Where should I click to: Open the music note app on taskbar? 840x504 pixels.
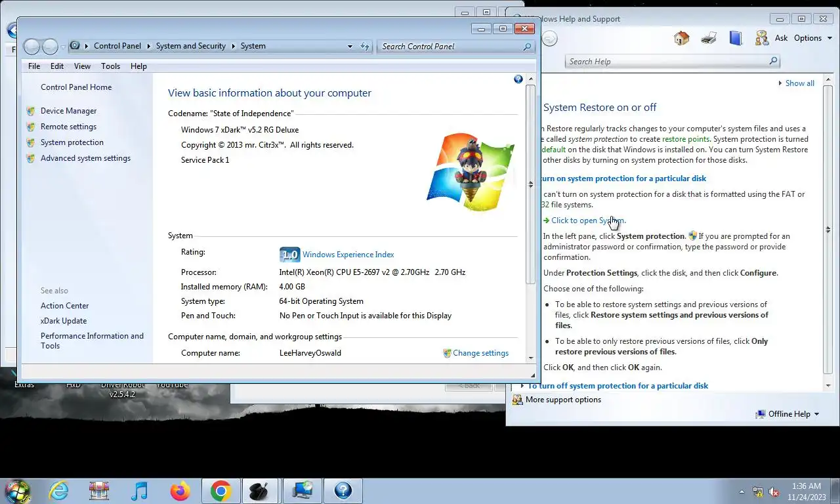[x=139, y=491]
